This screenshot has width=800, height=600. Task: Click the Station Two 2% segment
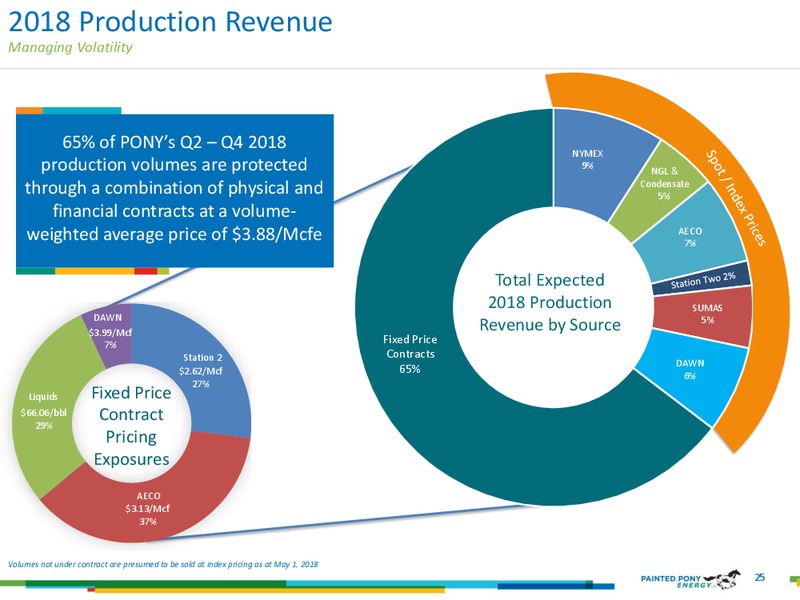(703, 280)
